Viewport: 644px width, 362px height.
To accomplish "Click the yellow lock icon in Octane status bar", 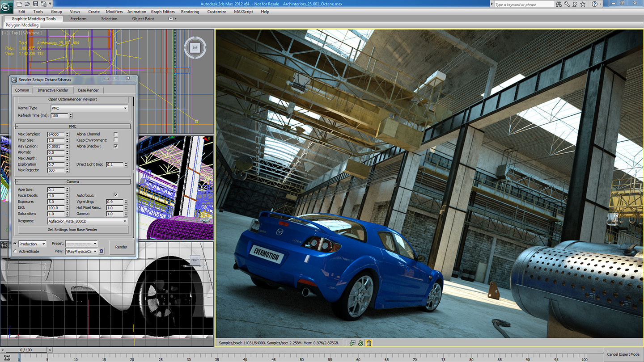I will click(369, 343).
